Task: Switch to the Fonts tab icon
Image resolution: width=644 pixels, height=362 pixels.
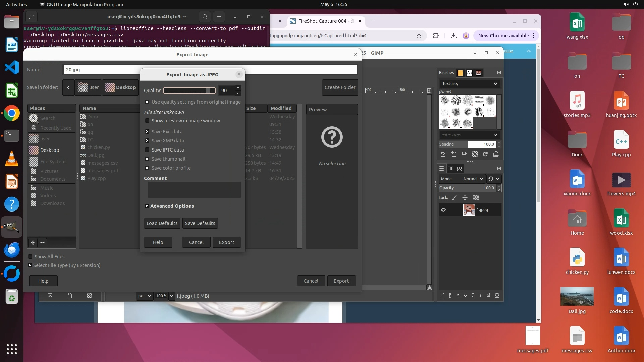Action: coord(469,73)
